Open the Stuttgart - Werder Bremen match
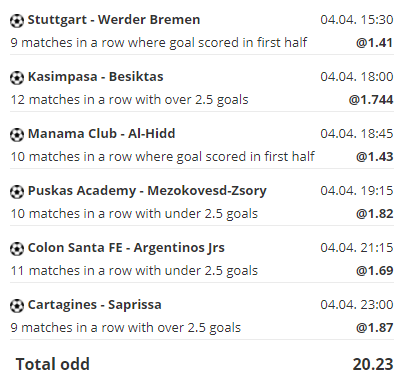 click(x=114, y=20)
